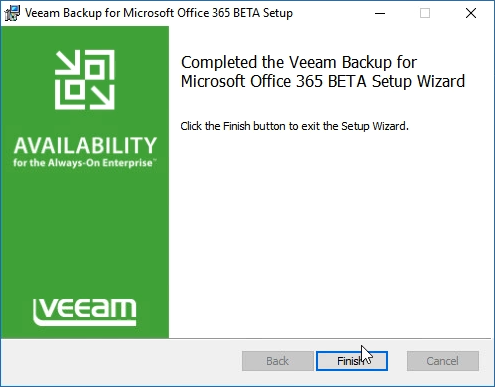Image resolution: width=495 pixels, height=387 pixels.
Task: Click the arrow at emblem's lower right
Action: (x=102, y=97)
